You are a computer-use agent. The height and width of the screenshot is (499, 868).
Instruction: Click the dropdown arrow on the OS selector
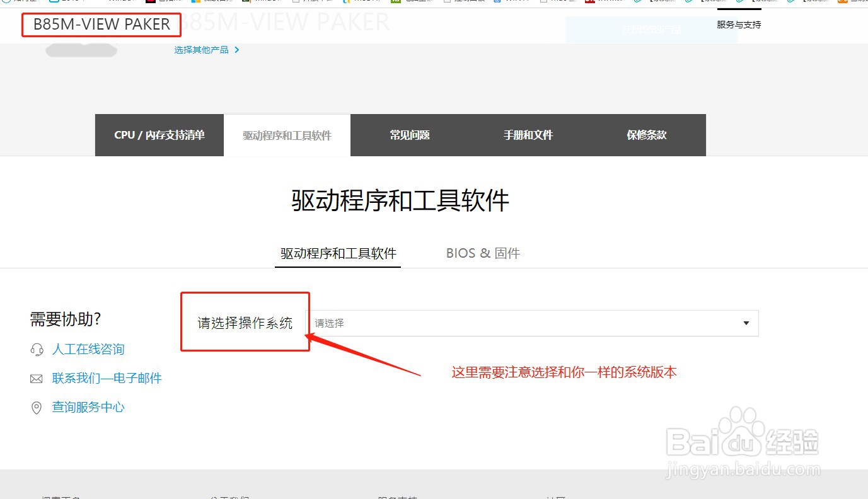pyautogui.click(x=745, y=323)
